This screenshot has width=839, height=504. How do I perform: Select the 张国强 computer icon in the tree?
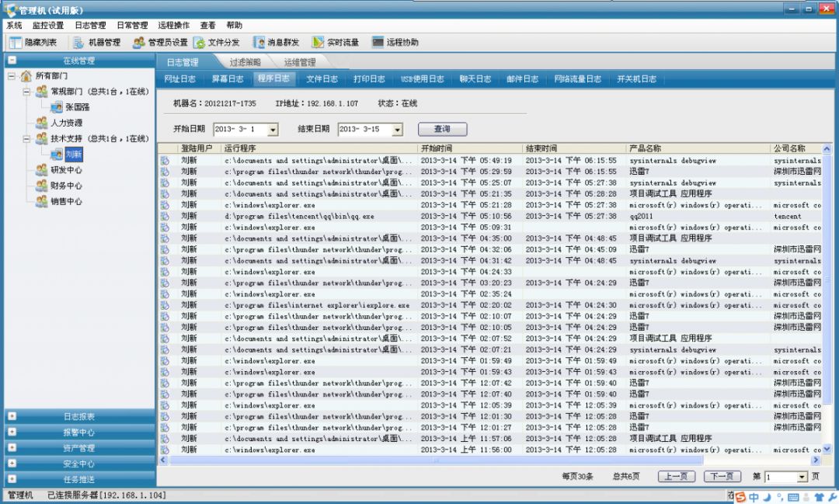coord(56,107)
